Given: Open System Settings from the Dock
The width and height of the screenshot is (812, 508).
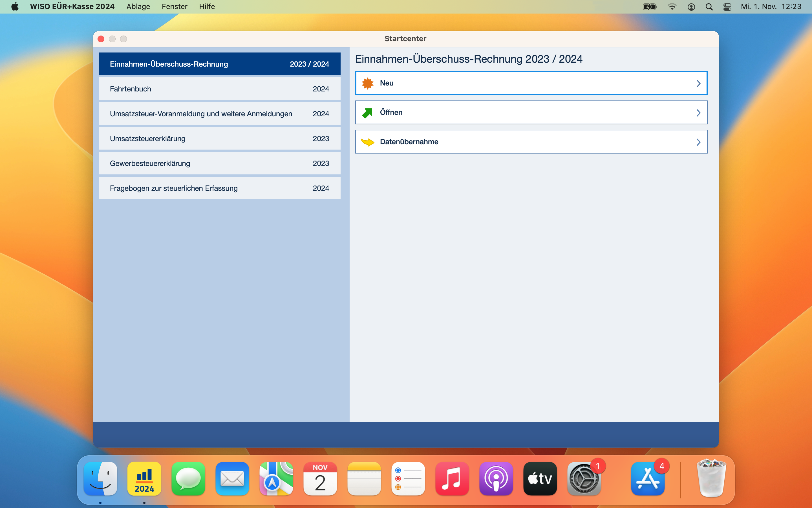Looking at the screenshot, I should click(x=584, y=479).
